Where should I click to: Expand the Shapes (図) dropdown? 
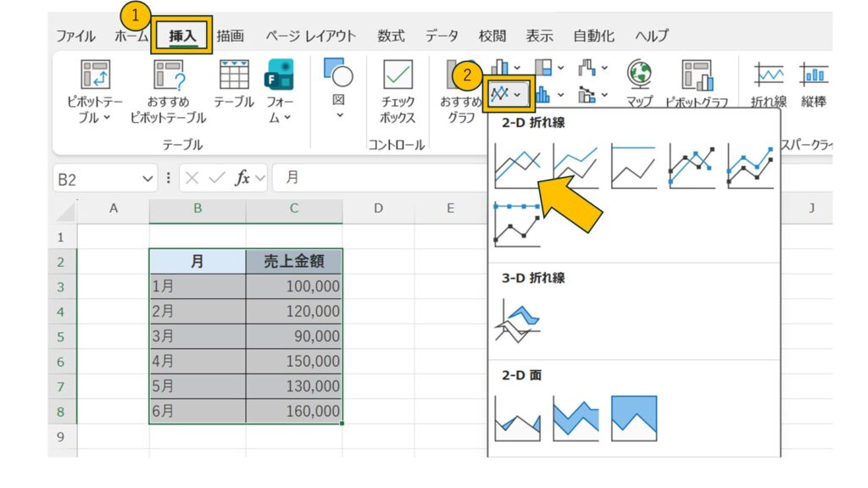(x=338, y=115)
